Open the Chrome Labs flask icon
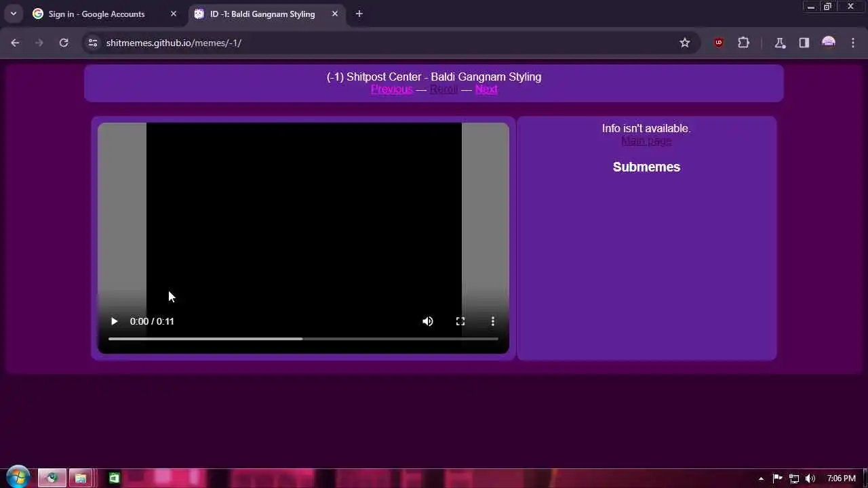This screenshot has width=868, height=488. (x=780, y=43)
